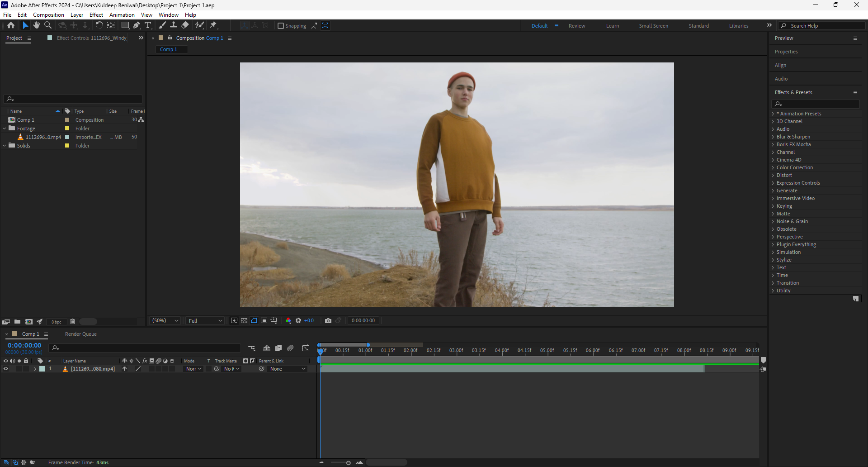Select the Hand tool
868x467 pixels.
point(37,25)
